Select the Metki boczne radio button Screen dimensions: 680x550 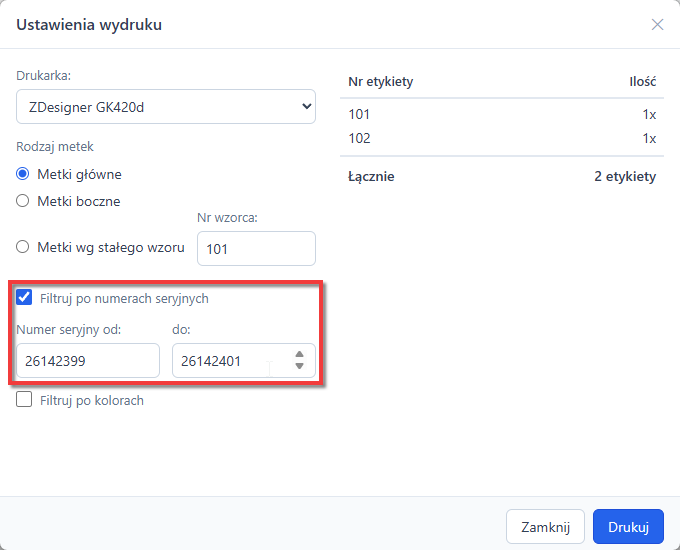coord(23,201)
